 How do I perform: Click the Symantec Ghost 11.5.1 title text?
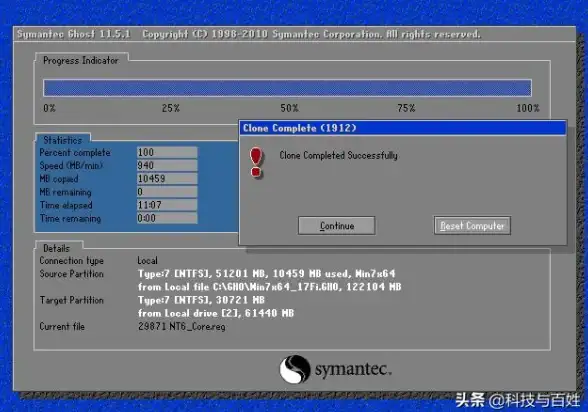[x=74, y=34]
